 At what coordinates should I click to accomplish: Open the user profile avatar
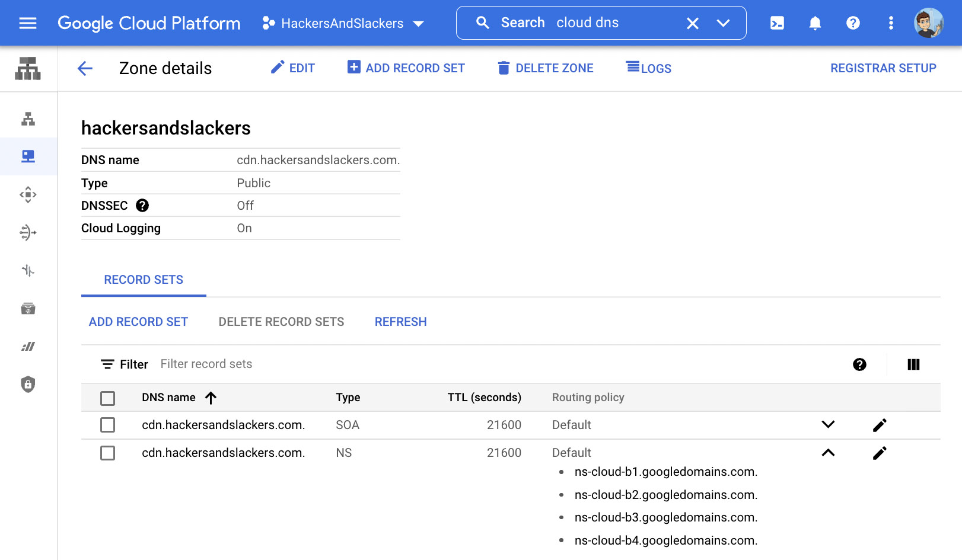click(x=929, y=23)
